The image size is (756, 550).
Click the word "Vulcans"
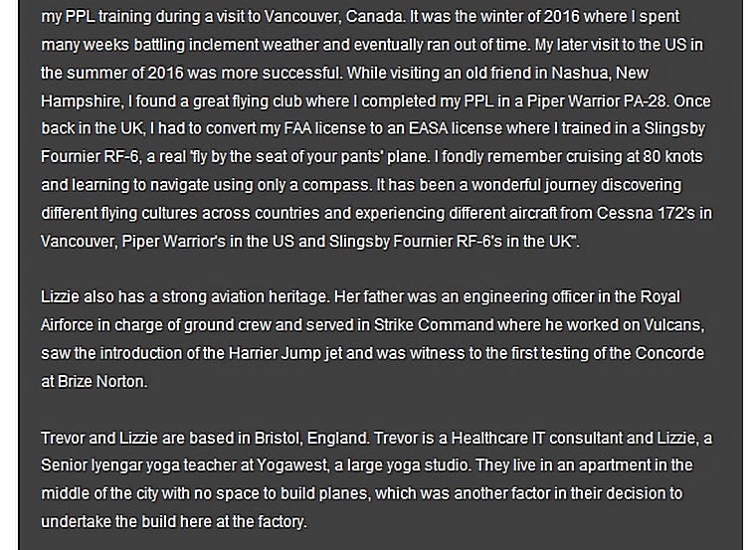[x=671, y=324]
